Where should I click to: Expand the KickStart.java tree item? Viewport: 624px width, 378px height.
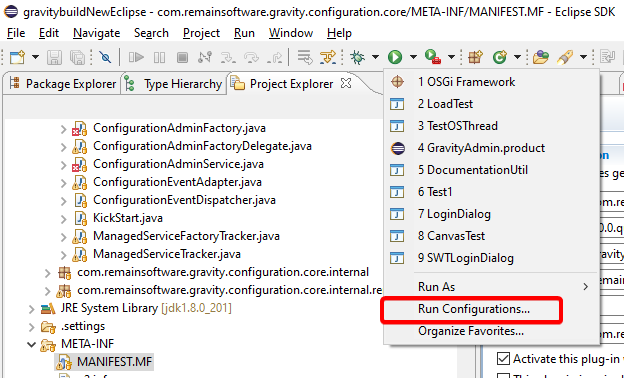(64, 218)
